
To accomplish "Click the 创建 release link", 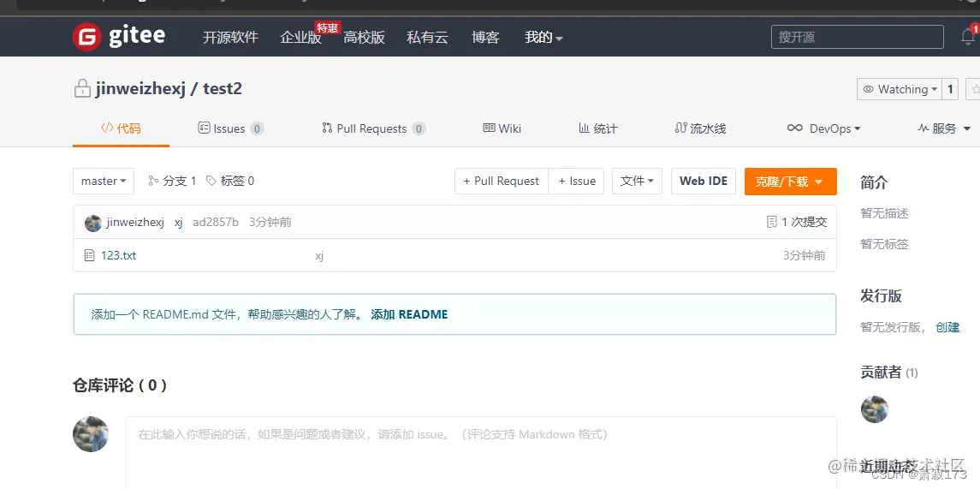I will [x=947, y=326].
